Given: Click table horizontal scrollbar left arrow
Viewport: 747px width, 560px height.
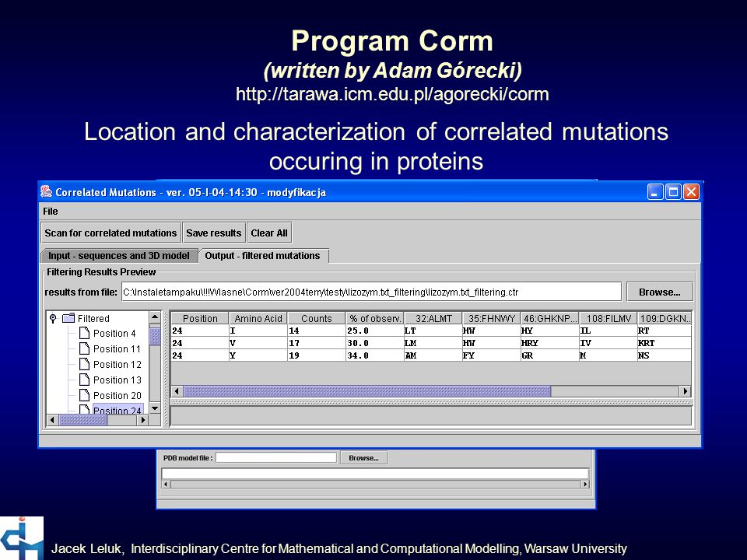Looking at the screenshot, I should (x=177, y=391).
